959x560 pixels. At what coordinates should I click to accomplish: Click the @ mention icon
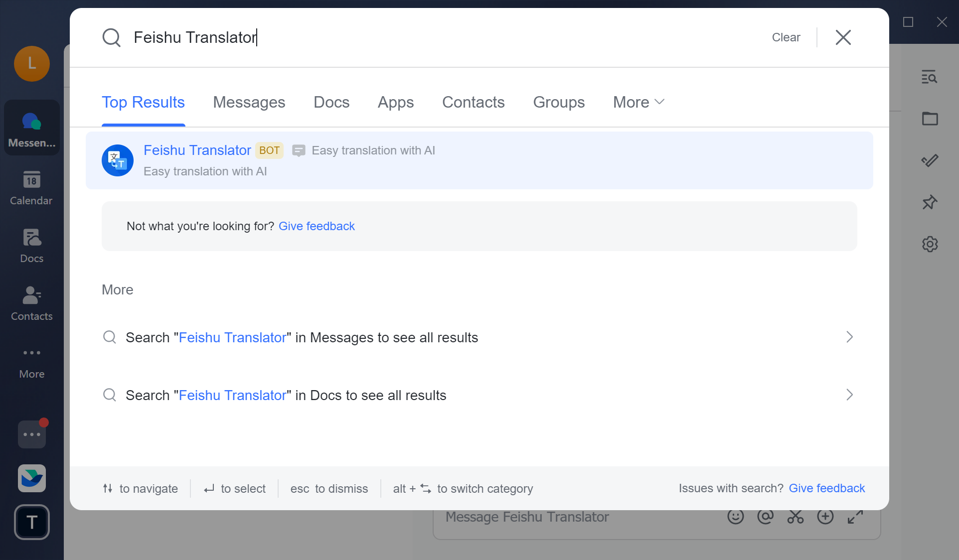(765, 517)
